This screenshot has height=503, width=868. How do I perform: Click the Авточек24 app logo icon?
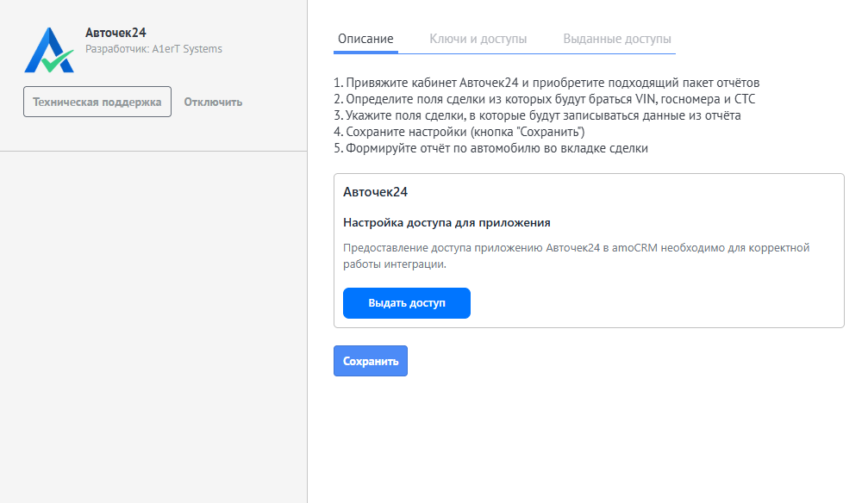point(49,50)
